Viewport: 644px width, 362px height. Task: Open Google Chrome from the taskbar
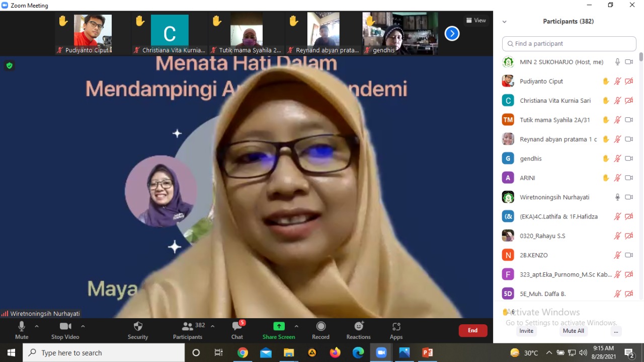click(x=243, y=352)
